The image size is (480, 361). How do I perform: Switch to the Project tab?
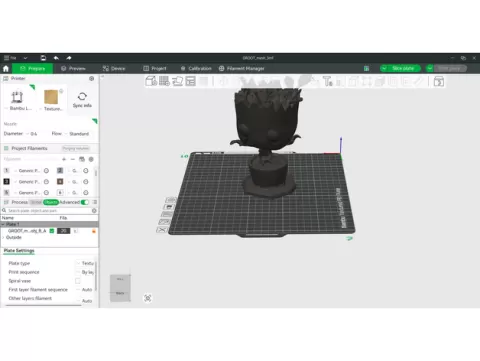(155, 68)
